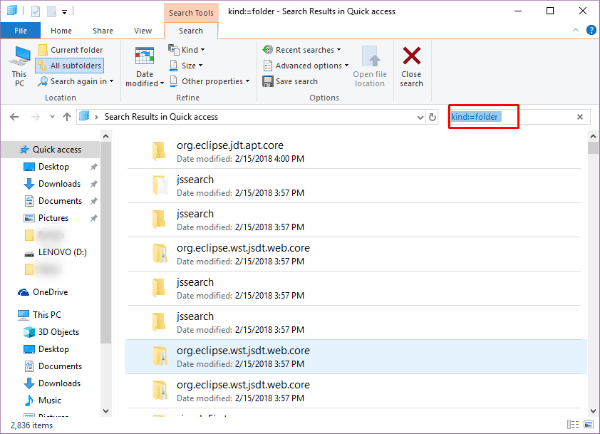Click the Documents icon under This PC

(x=29, y=366)
